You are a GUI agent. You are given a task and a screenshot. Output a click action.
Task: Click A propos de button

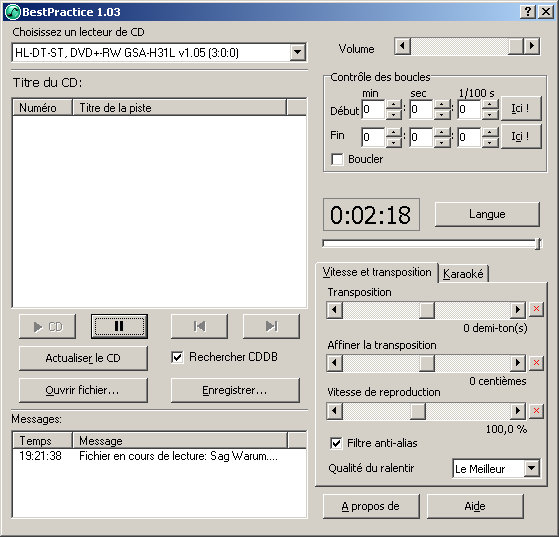tap(371, 506)
